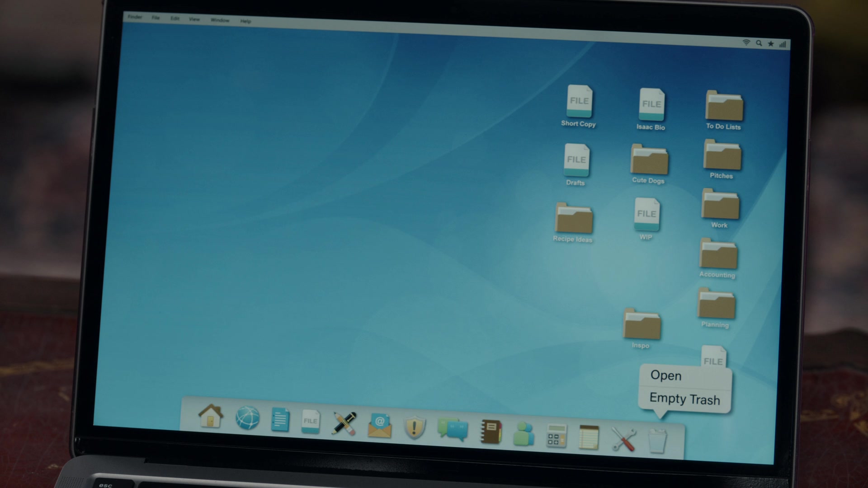Click the Trash can in the dock
Viewport: 868px width, 488px height.
click(x=657, y=441)
